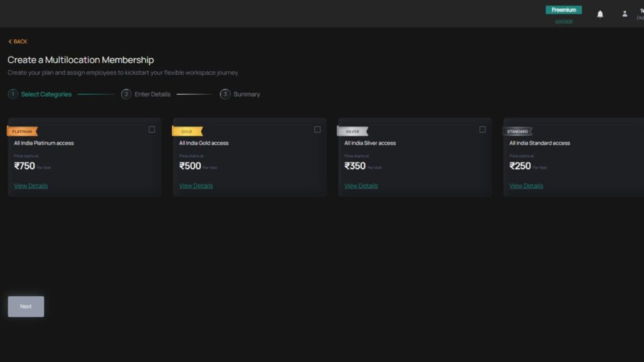Screen dimensions: 644x362
Task: Click the SILVER badge ribbon
Action: (x=352, y=131)
